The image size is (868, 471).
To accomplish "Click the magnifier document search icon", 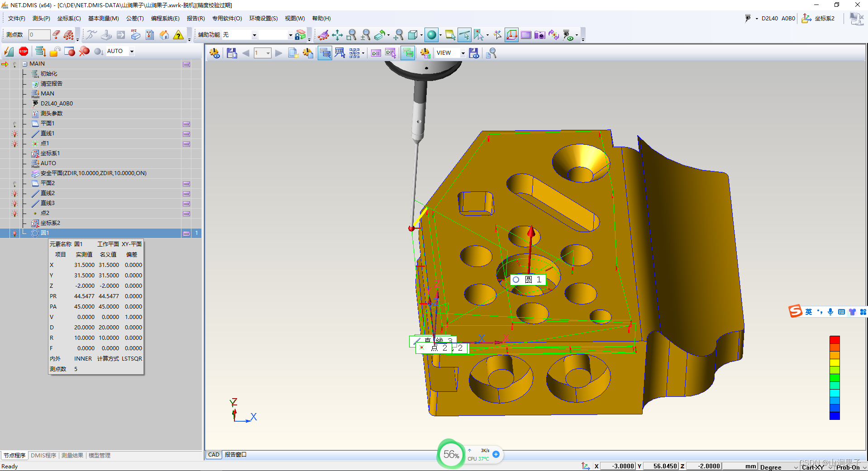I will coord(491,53).
